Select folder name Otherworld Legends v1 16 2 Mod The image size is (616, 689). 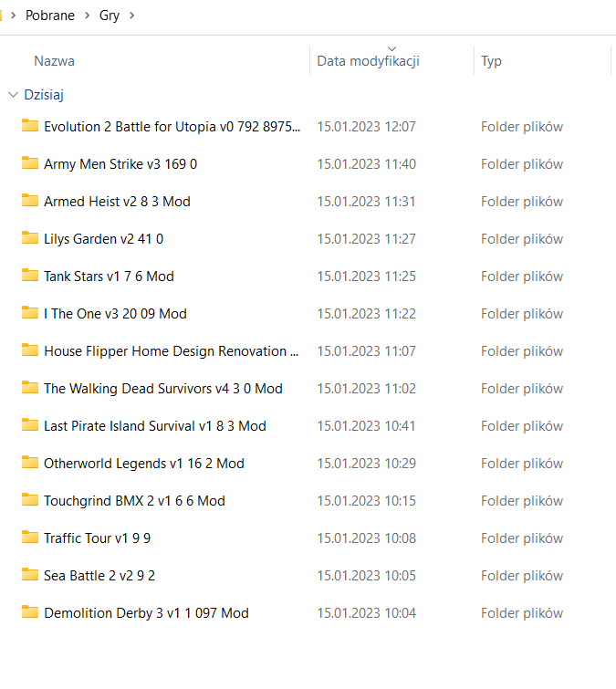point(144,464)
